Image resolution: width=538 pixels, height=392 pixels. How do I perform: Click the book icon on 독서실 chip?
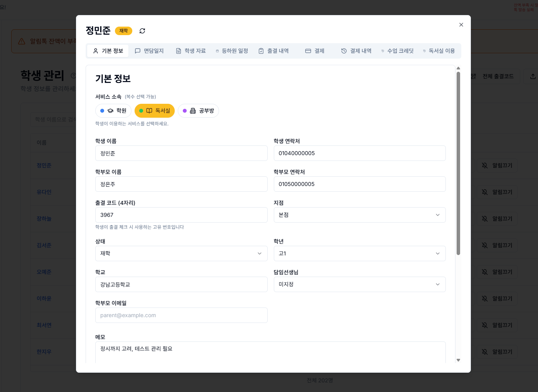(x=149, y=111)
